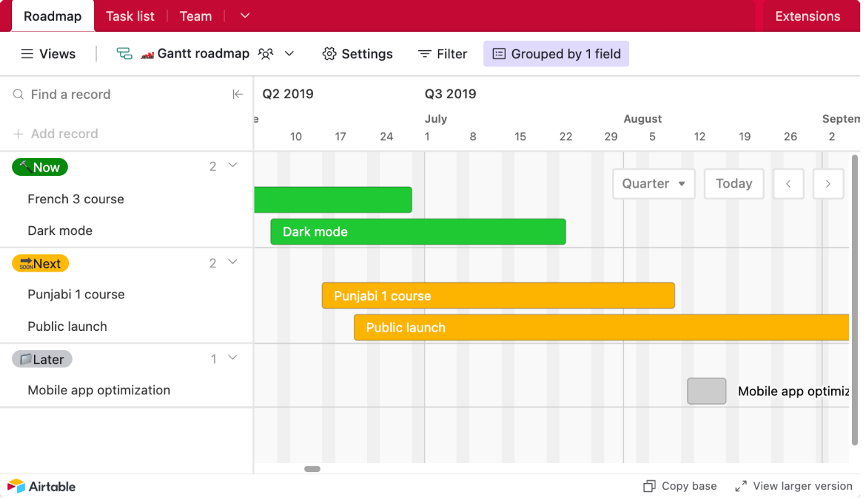
Task: Open the more tabs dropdown chevron
Action: [245, 16]
